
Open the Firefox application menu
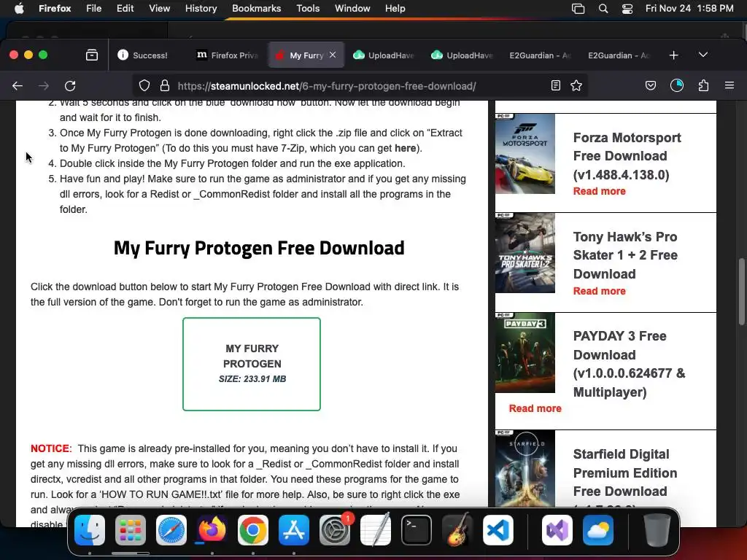(729, 86)
